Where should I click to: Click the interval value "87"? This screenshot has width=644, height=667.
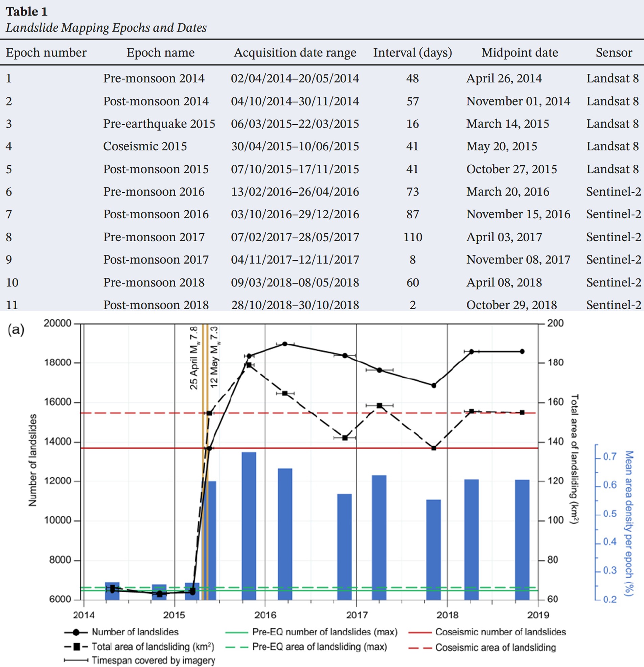(x=413, y=214)
